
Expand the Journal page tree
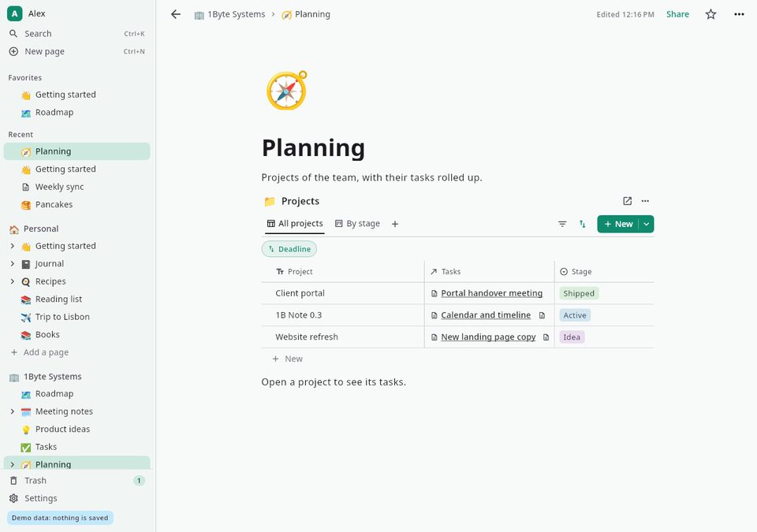(13, 263)
